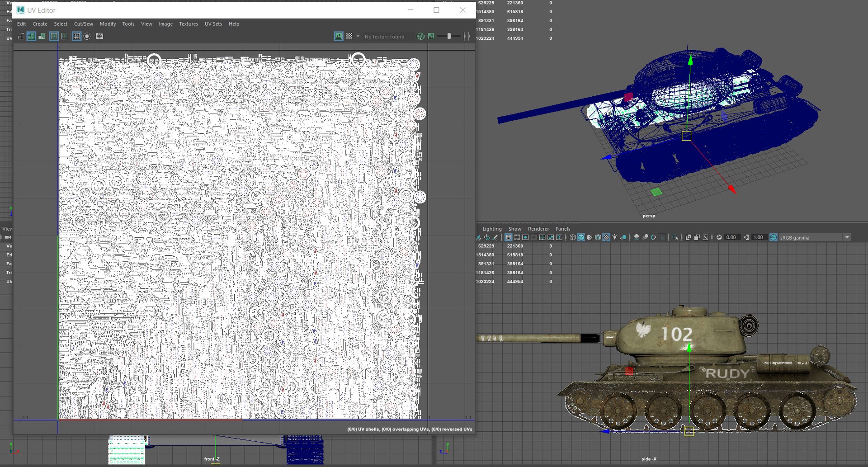Toggle the film gate icon
868x467 pixels.
517,237
